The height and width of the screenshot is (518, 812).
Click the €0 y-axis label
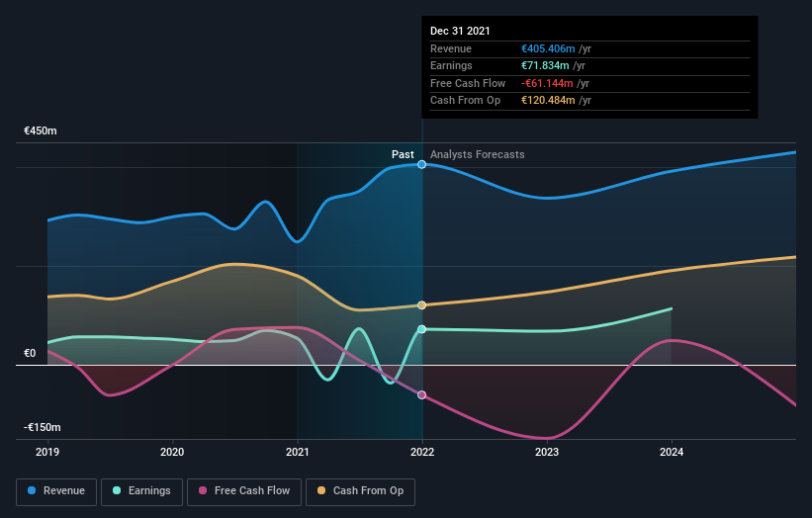click(x=30, y=354)
